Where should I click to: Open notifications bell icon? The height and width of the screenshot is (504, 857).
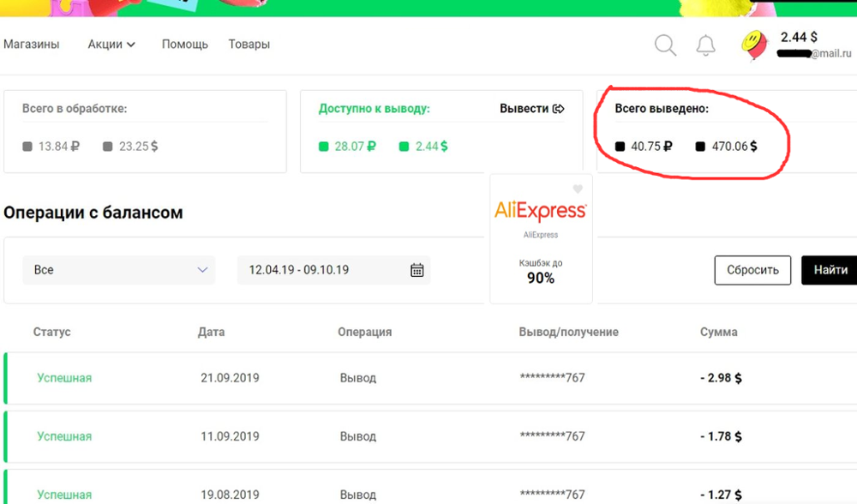(705, 45)
